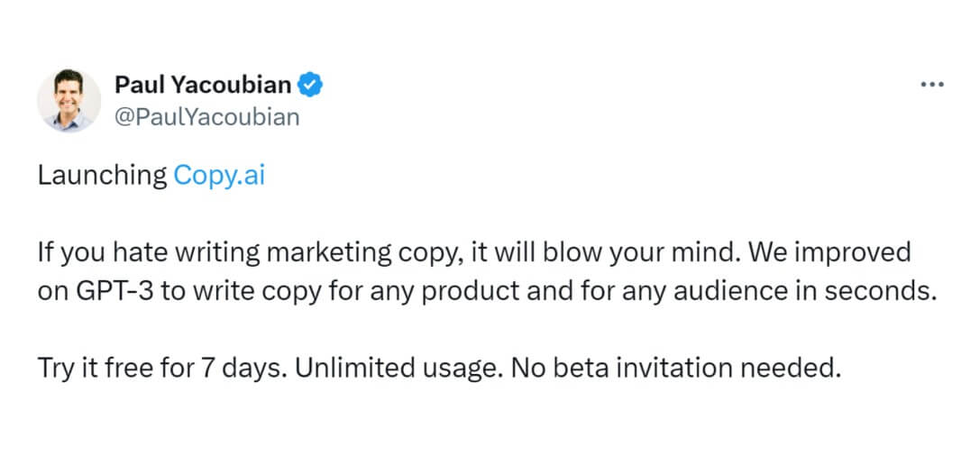Click the word Launching in the tweet
This screenshot has width=980, height=465.
tap(103, 177)
